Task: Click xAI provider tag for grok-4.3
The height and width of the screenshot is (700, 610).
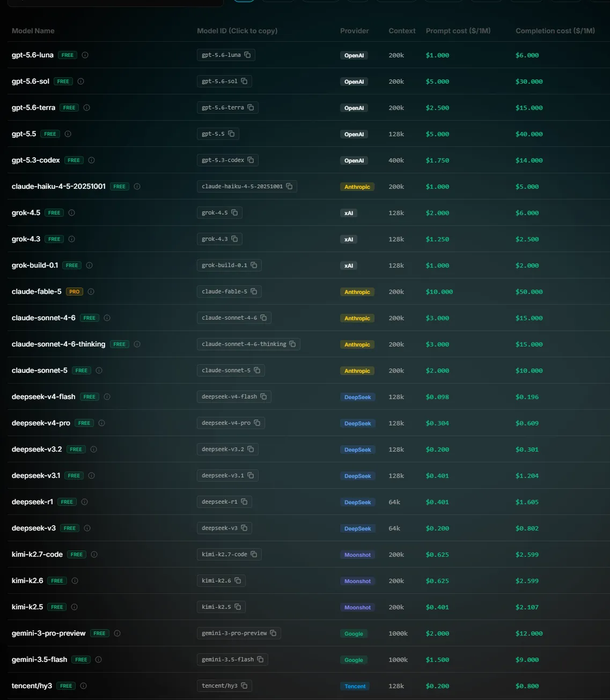Action: tap(349, 240)
